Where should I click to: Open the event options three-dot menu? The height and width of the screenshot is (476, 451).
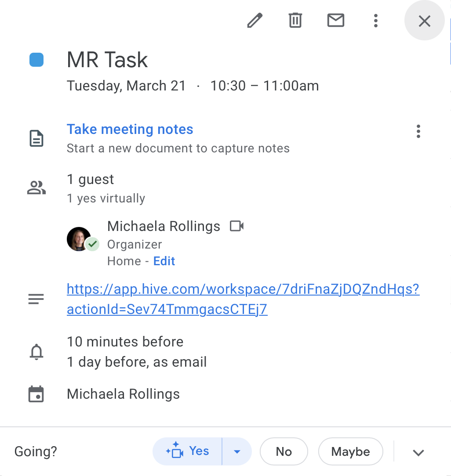pyautogui.click(x=376, y=20)
